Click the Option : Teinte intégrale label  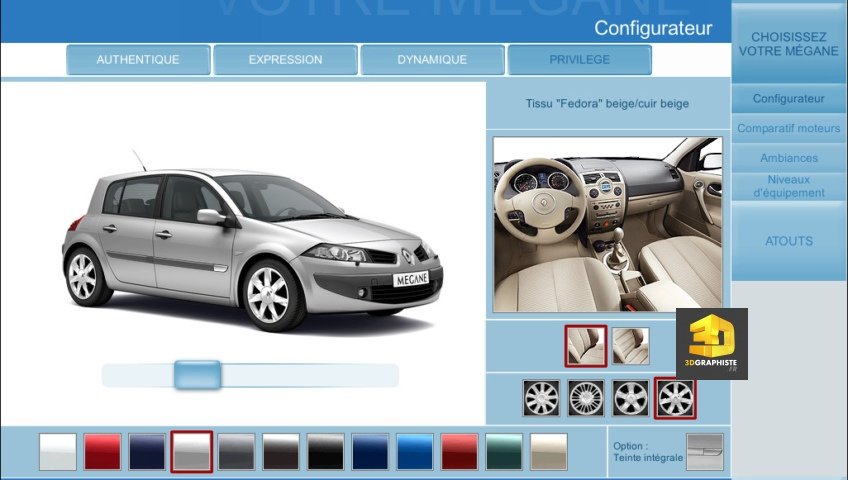[648, 452]
